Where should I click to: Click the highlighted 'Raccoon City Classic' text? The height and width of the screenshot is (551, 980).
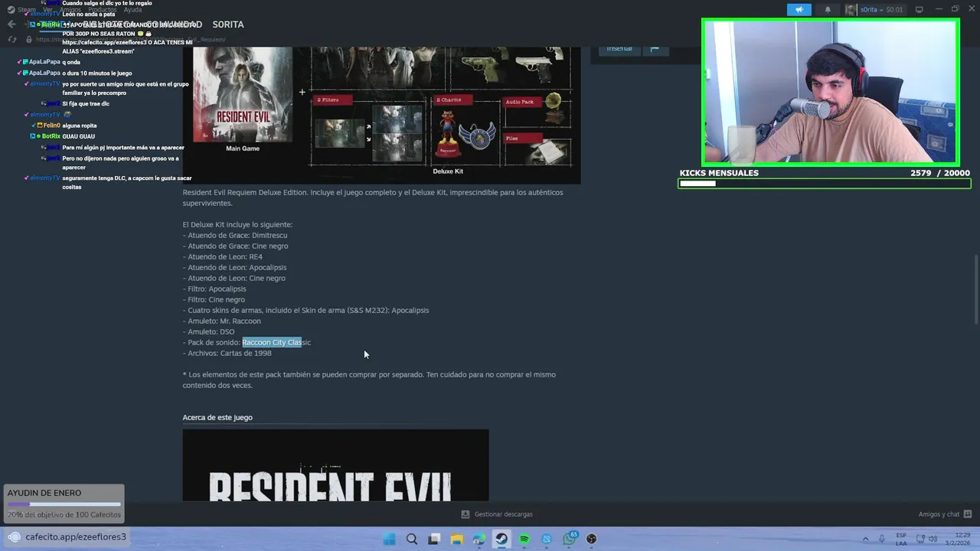coord(276,342)
